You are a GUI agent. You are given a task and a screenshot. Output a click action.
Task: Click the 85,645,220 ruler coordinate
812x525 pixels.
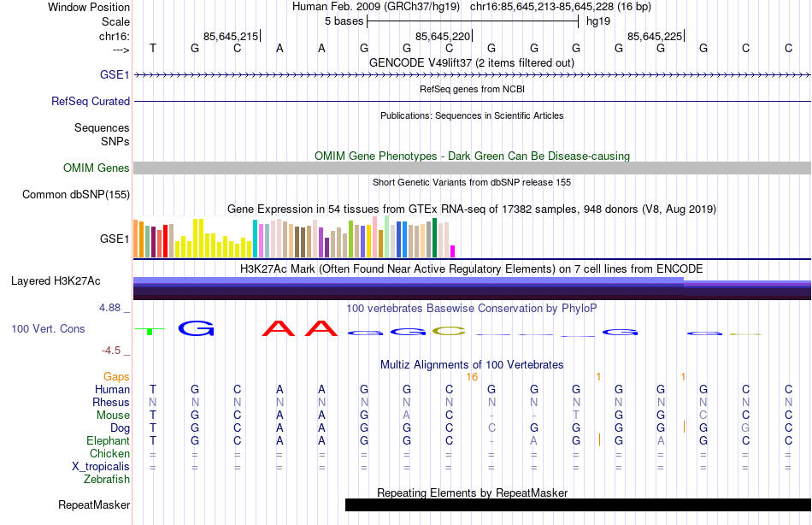tap(443, 36)
